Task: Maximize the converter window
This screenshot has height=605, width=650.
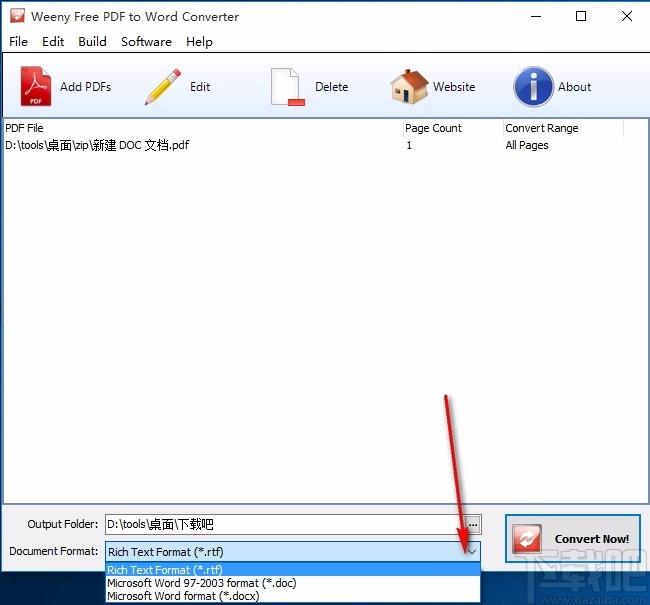Action: pos(581,16)
